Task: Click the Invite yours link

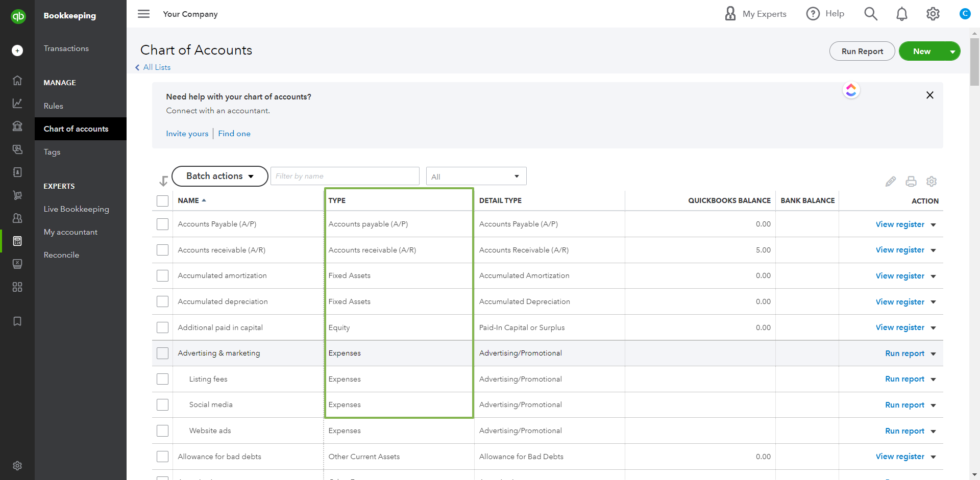Action: 187,134
